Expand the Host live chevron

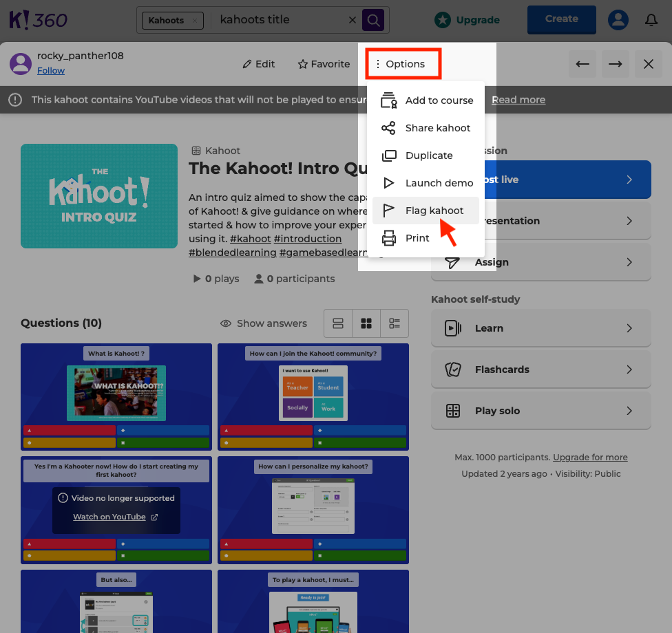pyautogui.click(x=629, y=180)
